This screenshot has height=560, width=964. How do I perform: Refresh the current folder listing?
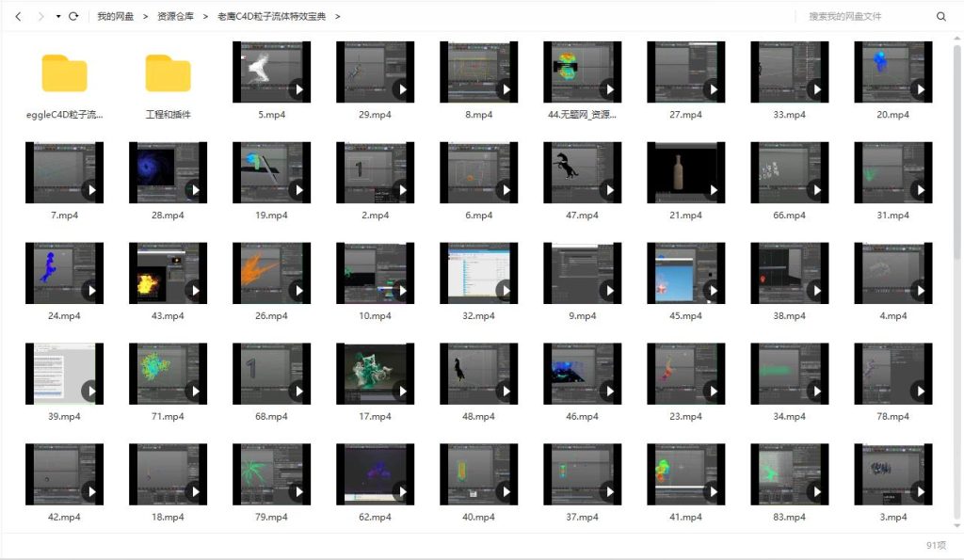point(73,17)
